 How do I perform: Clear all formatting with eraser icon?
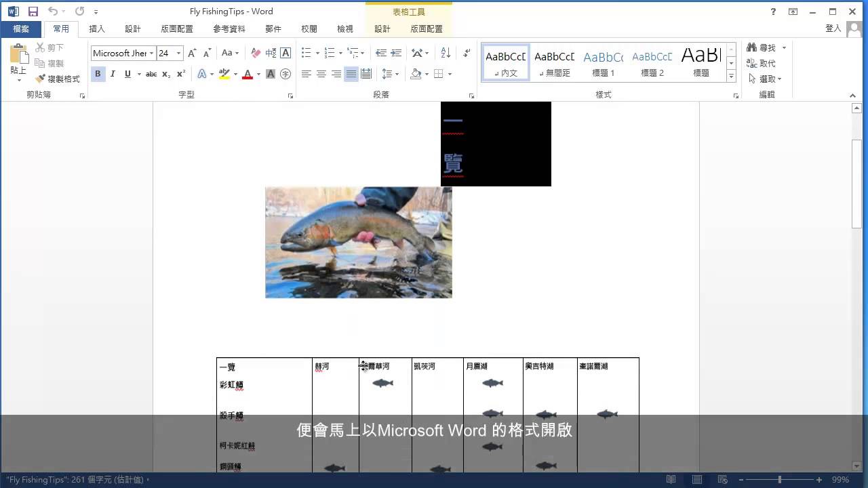[x=256, y=53]
